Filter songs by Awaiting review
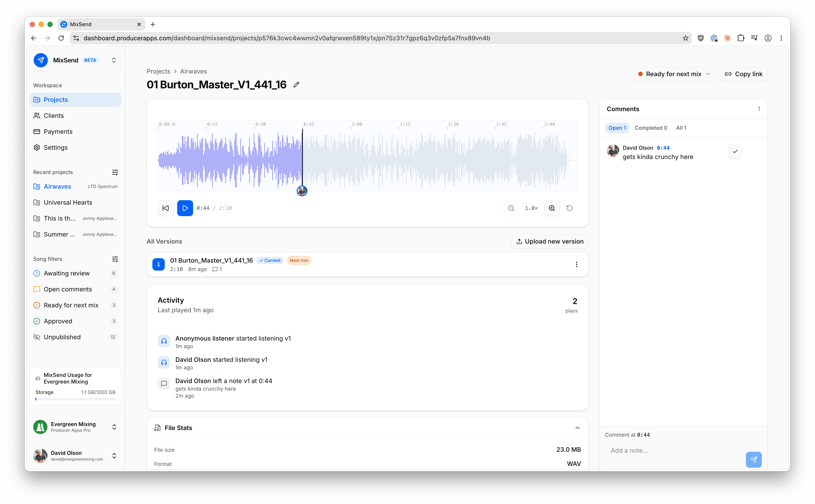815x504 pixels. (75, 273)
